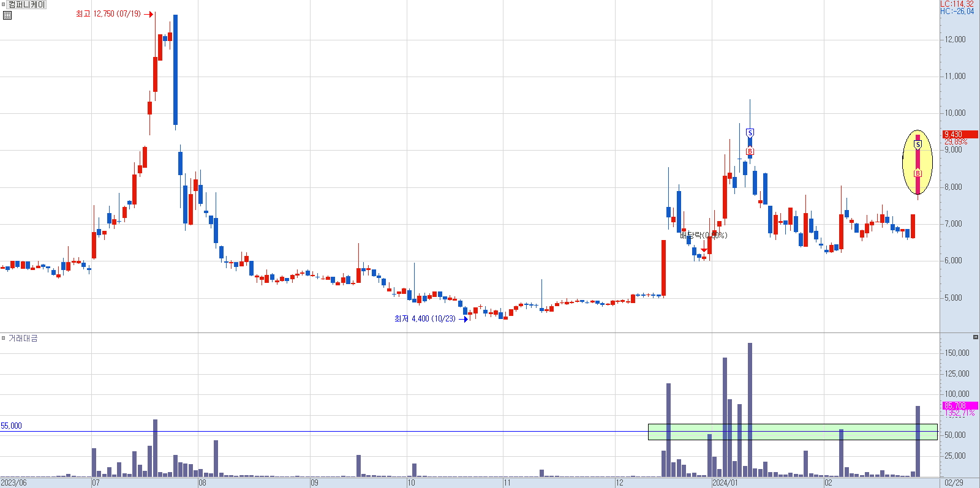The width and height of the screenshot is (980, 488).
Task: Select the 거래대금 indicator label
Action: [x=23, y=338]
